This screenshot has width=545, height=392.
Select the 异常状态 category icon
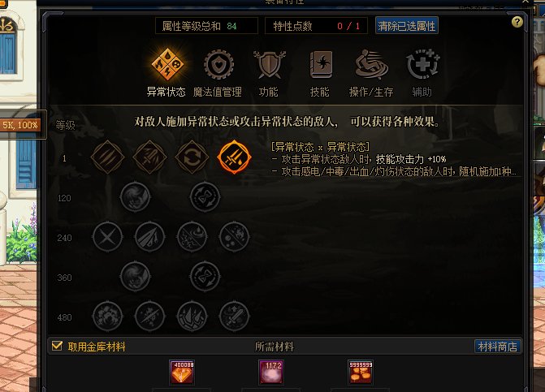(167, 65)
